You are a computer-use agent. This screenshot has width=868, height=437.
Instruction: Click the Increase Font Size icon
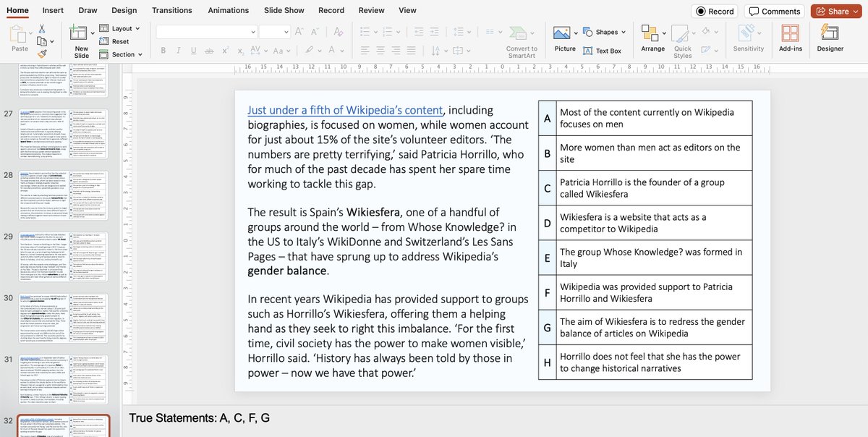pyautogui.click(x=301, y=32)
